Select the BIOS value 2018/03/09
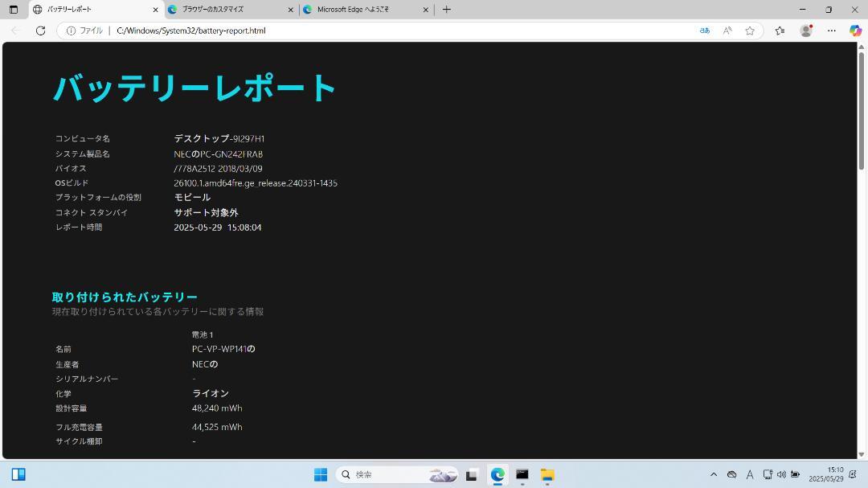This screenshot has height=488, width=868. coord(240,168)
